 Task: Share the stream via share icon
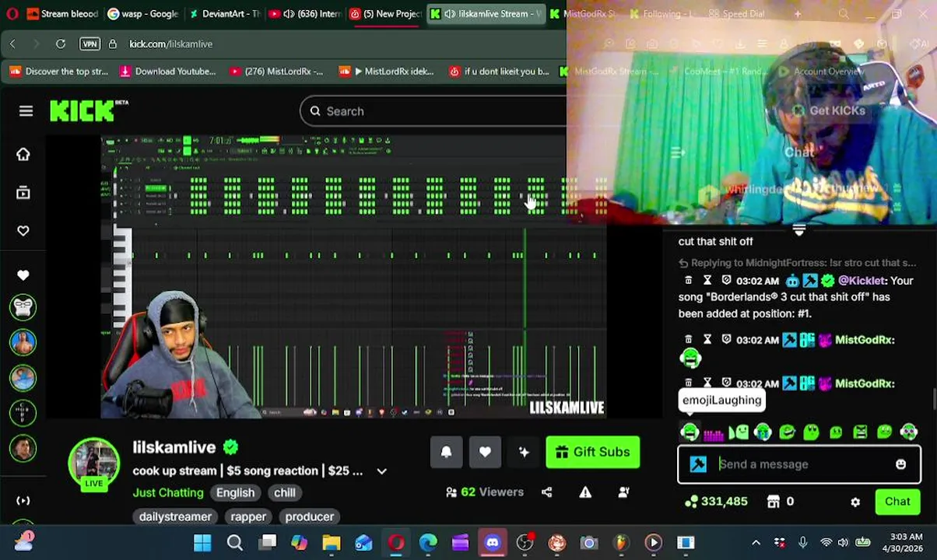tap(546, 492)
